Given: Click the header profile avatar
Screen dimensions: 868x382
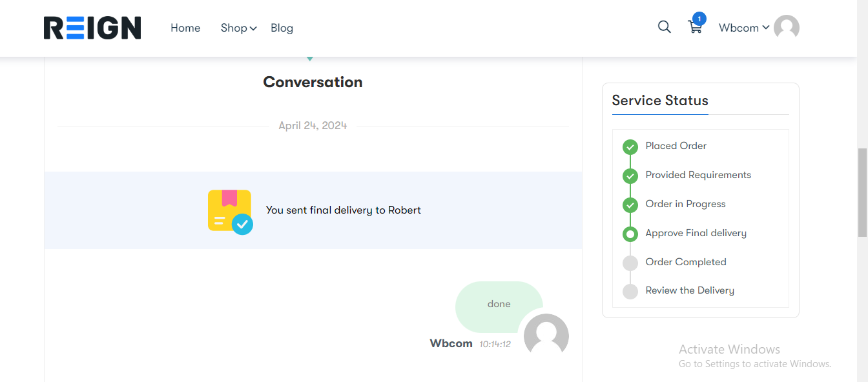Looking at the screenshot, I should 786,28.
